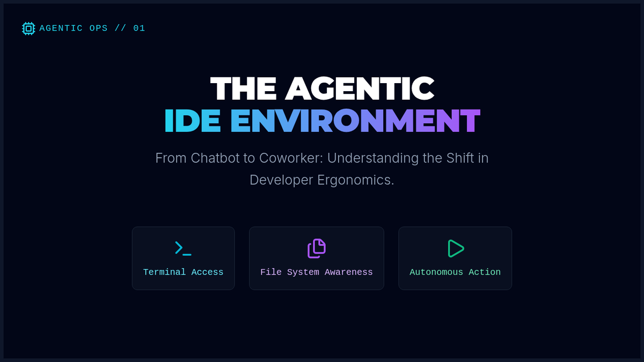Image resolution: width=644 pixels, height=362 pixels.
Task: Click the terminal prompt icon
Action: point(183,248)
